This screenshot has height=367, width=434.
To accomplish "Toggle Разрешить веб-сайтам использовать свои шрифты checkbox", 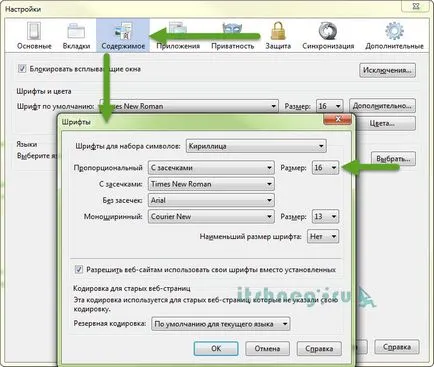I will point(79,269).
